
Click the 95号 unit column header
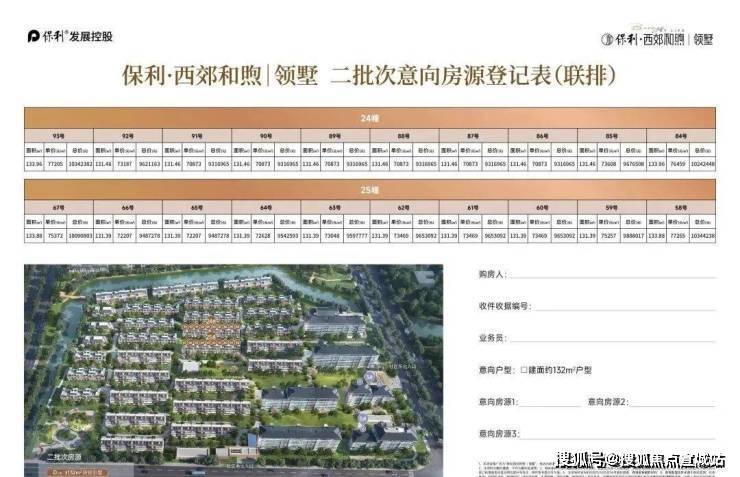coord(59,133)
